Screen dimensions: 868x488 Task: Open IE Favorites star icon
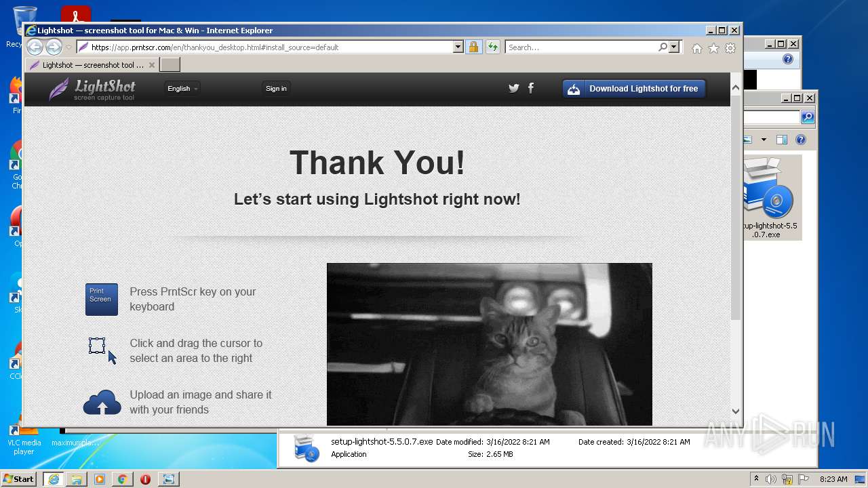pos(713,48)
